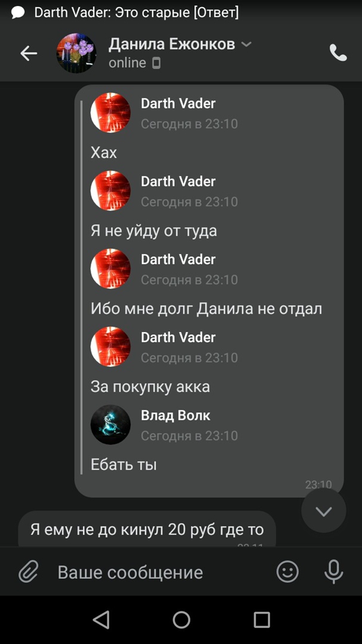The width and height of the screenshot is (362, 644).
Task: Tap forwarded message "Ибо мне долг Данила не отдал"
Action: coord(206,308)
